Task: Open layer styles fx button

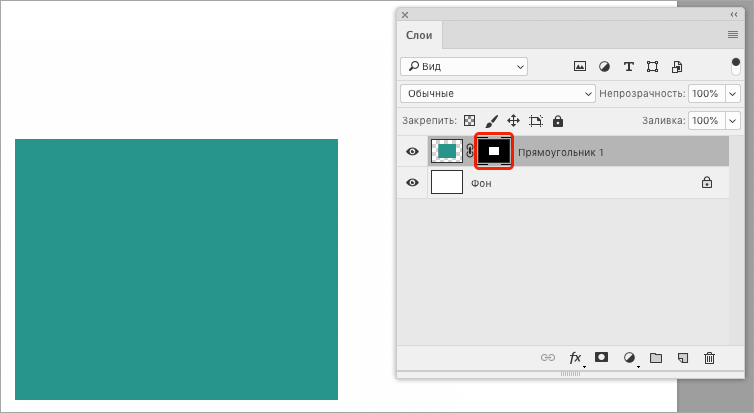Action: pyautogui.click(x=575, y=358)
